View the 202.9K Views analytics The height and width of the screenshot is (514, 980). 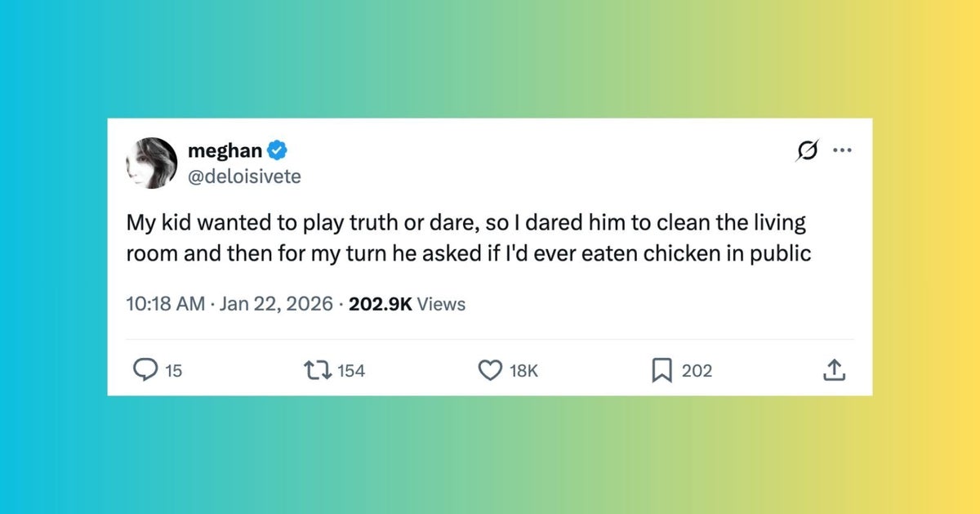(x=407, y=304)
